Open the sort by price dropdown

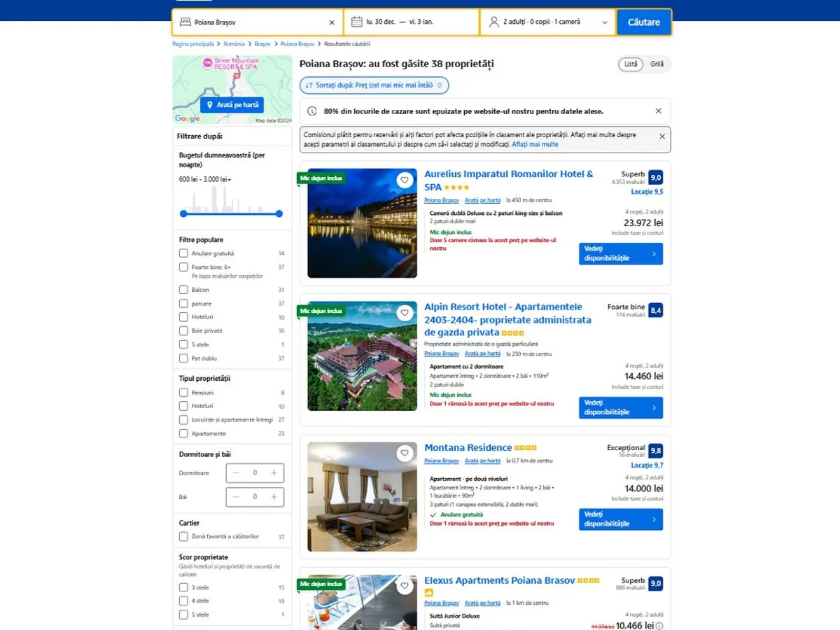coord(374,85)
